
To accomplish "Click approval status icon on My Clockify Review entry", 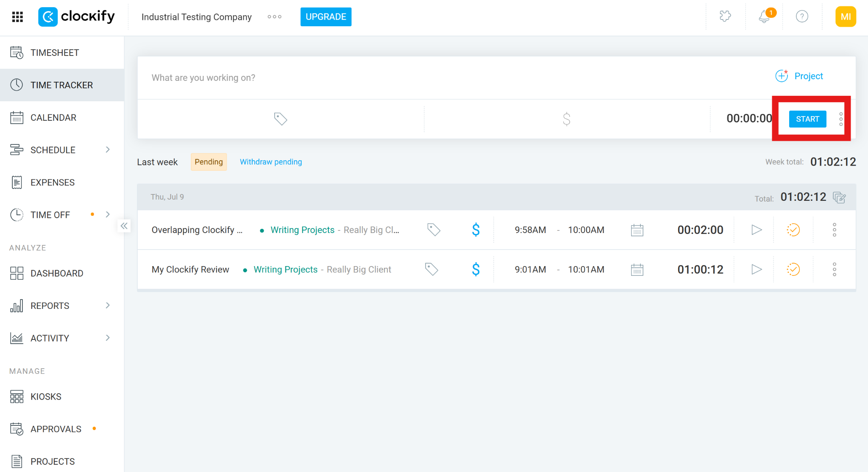I will [x=793, y=269].
